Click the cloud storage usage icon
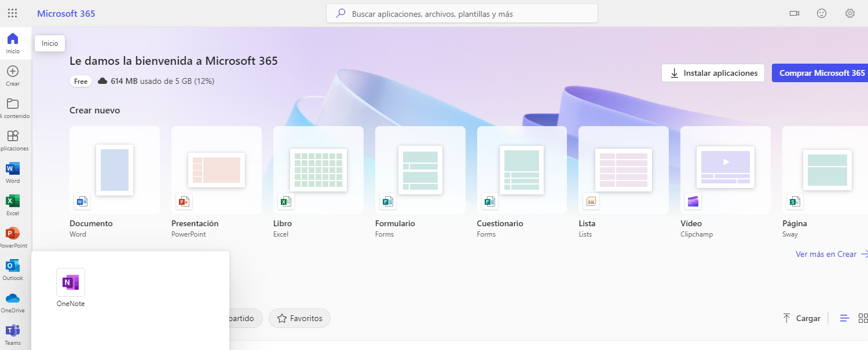 [102, 81]
